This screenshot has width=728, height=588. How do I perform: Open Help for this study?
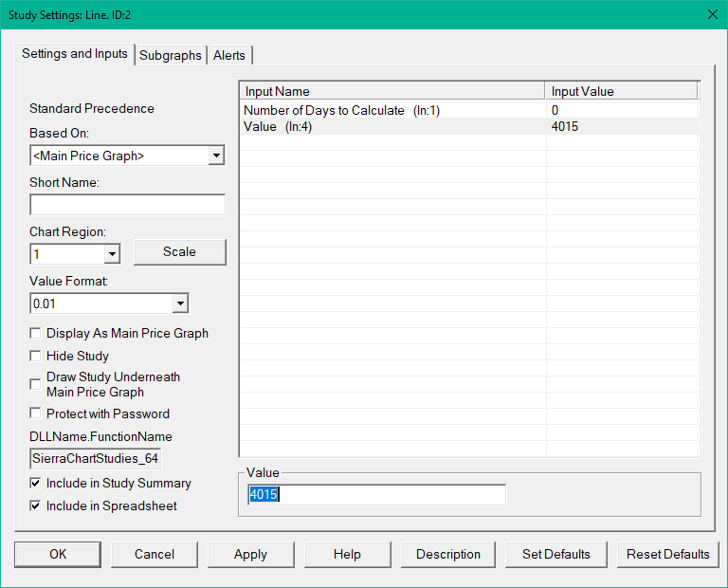(x=347, y=554)
